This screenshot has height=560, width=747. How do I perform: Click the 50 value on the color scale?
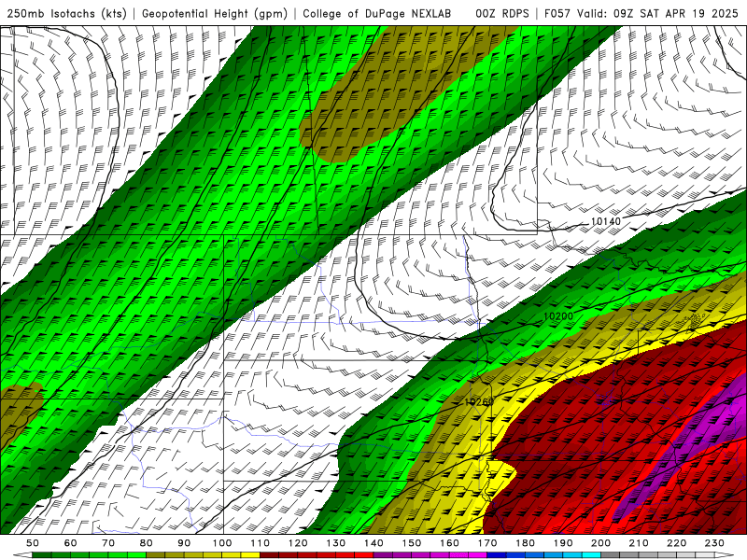pos(33,543)
